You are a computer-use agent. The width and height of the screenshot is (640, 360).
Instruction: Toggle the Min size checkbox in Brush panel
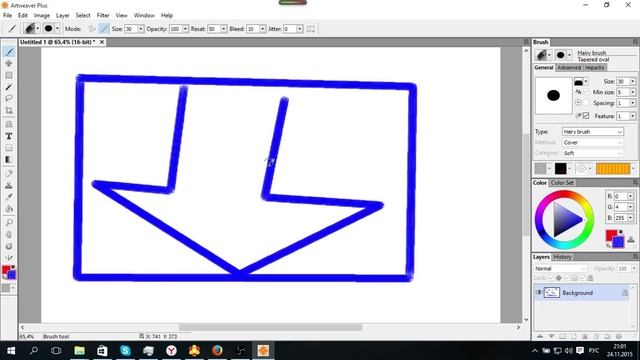pyautogui.click(x=586, y=92)
